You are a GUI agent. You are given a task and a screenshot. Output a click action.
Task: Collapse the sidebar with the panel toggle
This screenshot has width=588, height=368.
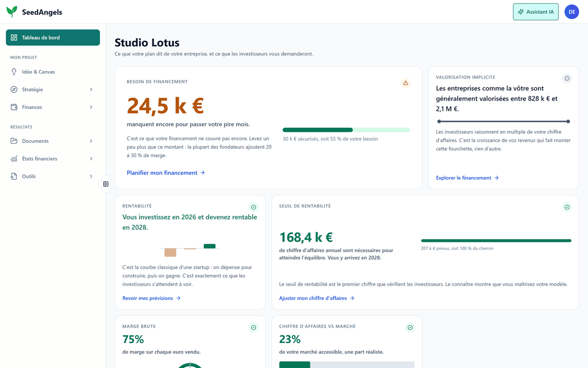(x=106, y=184)
